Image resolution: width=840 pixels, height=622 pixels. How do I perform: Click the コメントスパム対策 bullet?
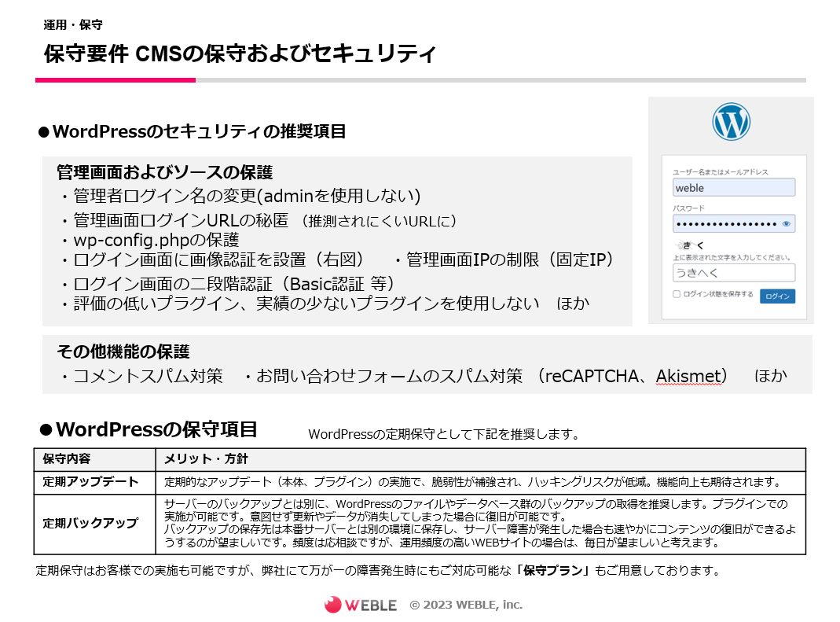pyautogui.click(x=142, y=376)
